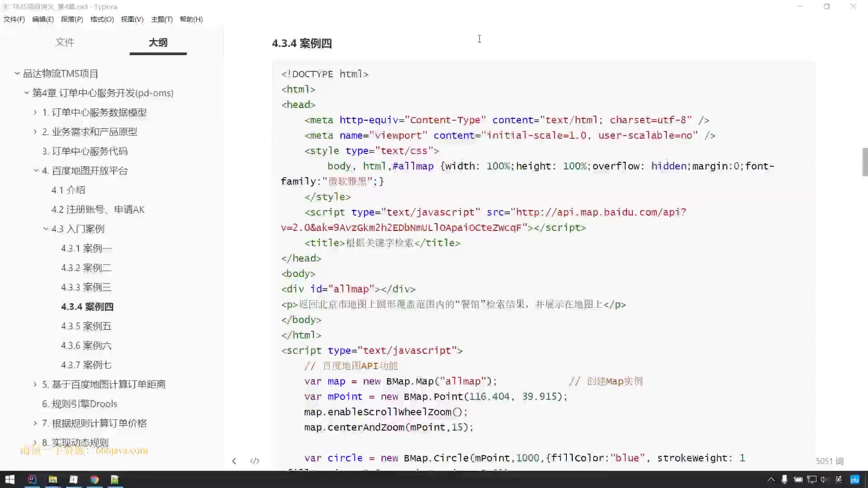Open the 主题(T) menu

[x=162, y=19]
